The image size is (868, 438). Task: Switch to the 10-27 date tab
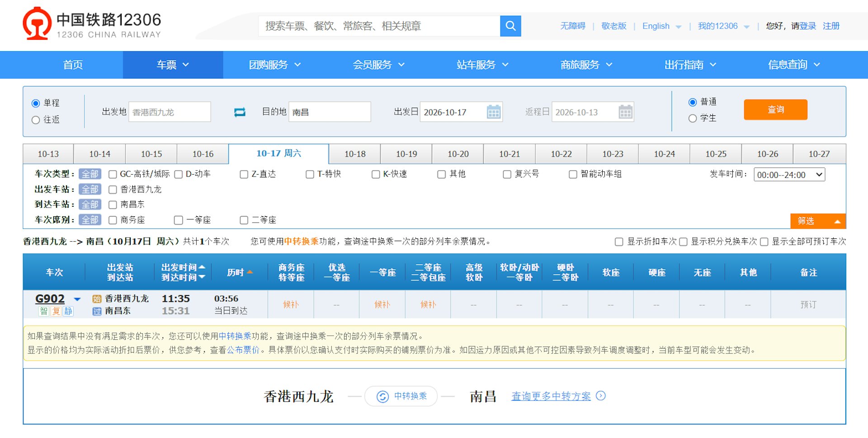click(x=819, y=154)
